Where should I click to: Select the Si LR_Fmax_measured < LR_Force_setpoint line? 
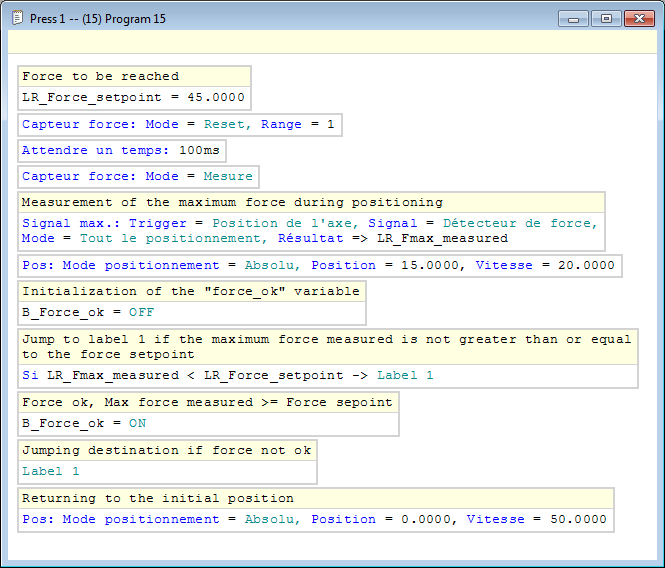tap(328, 375)
